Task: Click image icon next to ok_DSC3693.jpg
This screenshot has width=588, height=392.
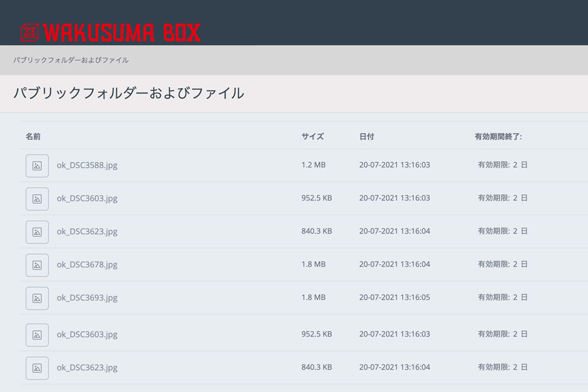Action: [x=37, y=298]
